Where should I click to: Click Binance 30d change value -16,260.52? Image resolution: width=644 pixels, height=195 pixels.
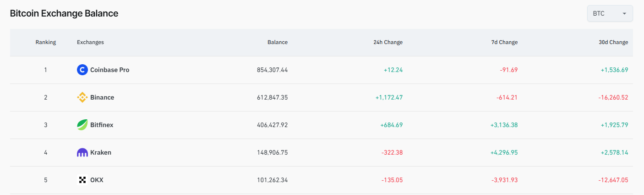pyautogui.click(x=613, y=97)
